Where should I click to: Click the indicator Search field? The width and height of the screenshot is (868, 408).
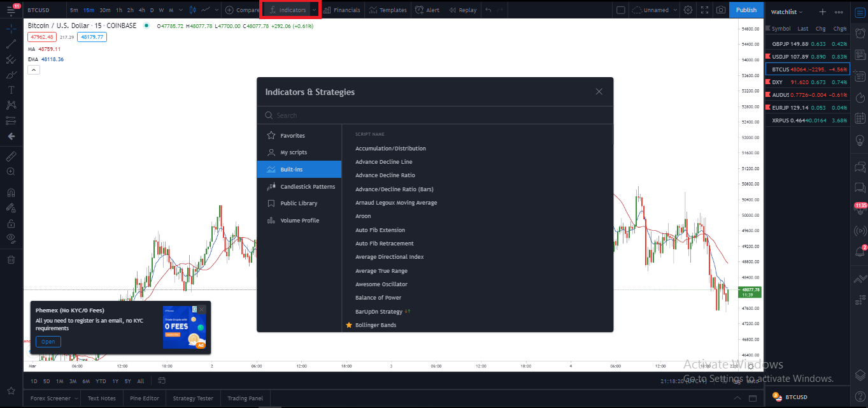pyautogui.click(x=435, y=115)
